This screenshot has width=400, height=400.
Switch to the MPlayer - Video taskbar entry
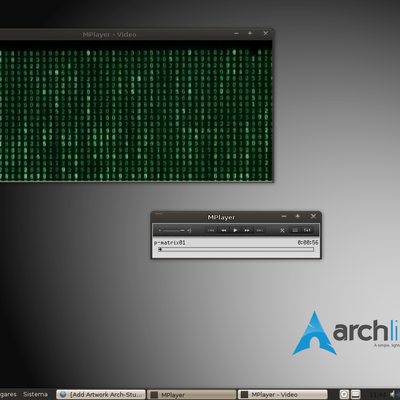click(x=283, y=395)
